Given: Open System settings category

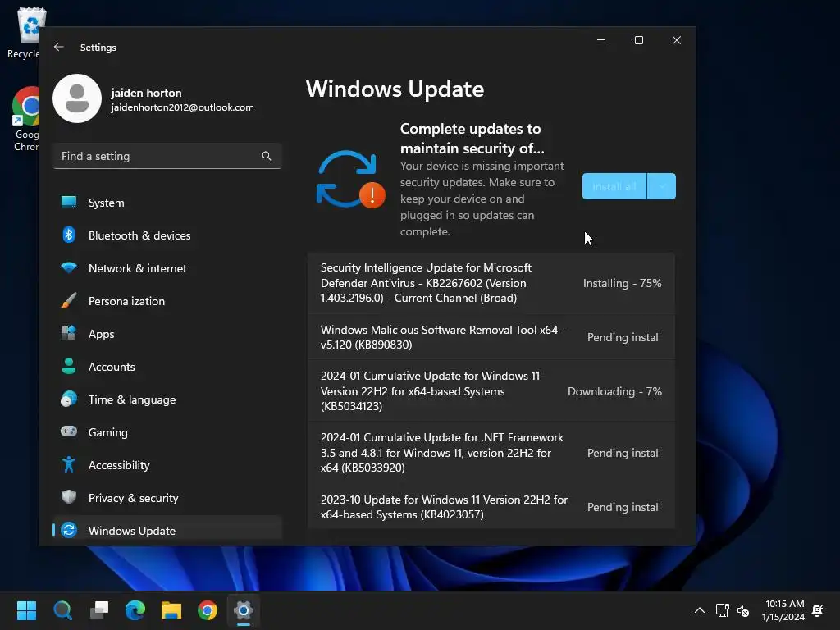Looking at the screenshot, I should [x=167, y=203].
